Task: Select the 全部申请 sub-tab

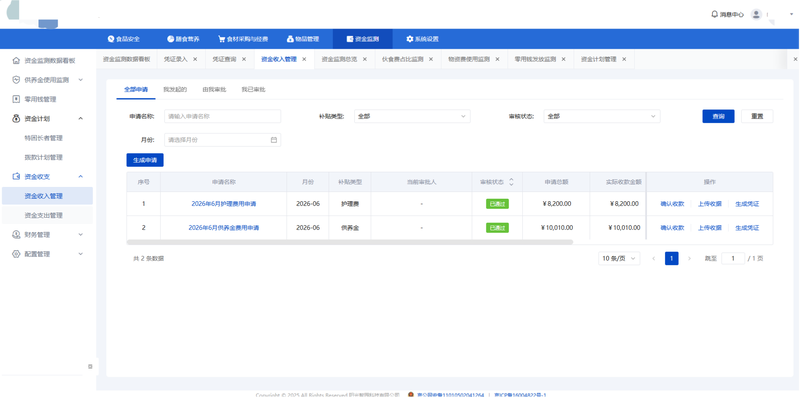Action: [136, 90]
